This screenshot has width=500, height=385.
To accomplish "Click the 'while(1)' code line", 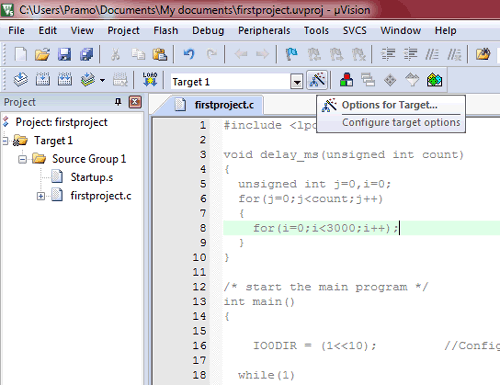I will 266,375.
